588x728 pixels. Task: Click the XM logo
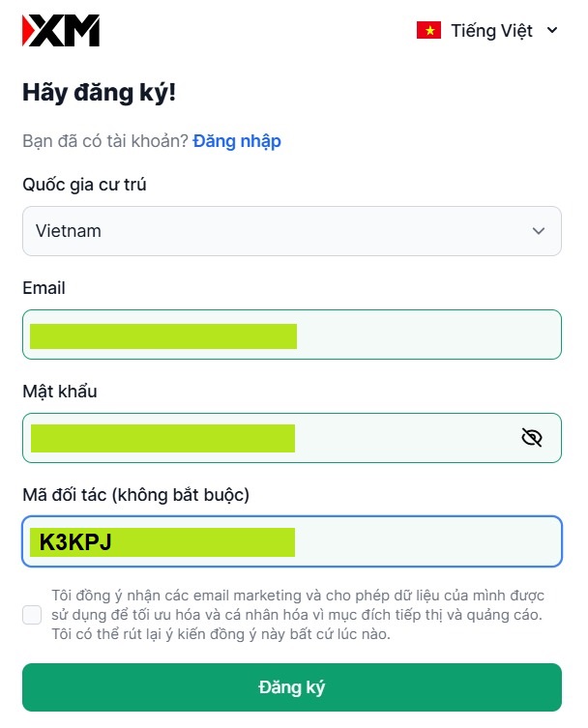pos(61,31)
